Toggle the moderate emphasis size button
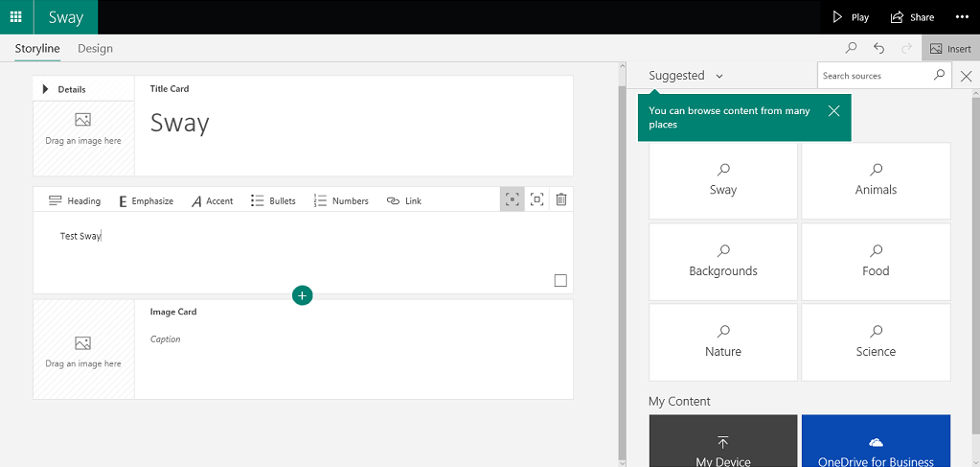This screenshot has height=467, width=980. [537, 199]
